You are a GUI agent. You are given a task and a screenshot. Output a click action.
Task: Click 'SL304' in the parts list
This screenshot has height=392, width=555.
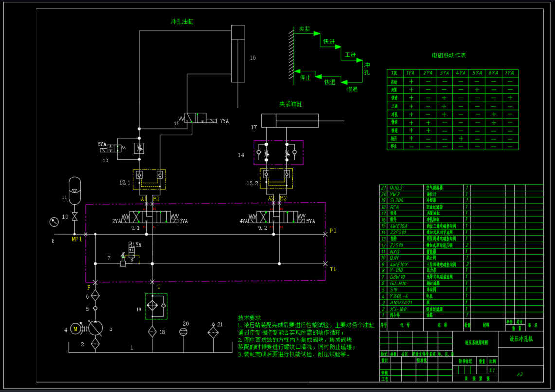click(396, 200)
